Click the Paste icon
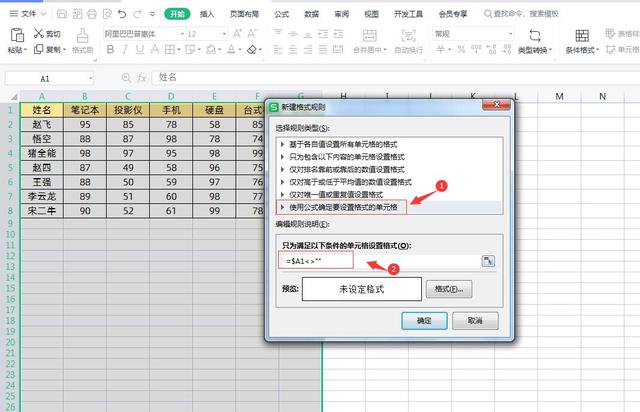This screenshot has width=640, height=412. pos(17,35)
